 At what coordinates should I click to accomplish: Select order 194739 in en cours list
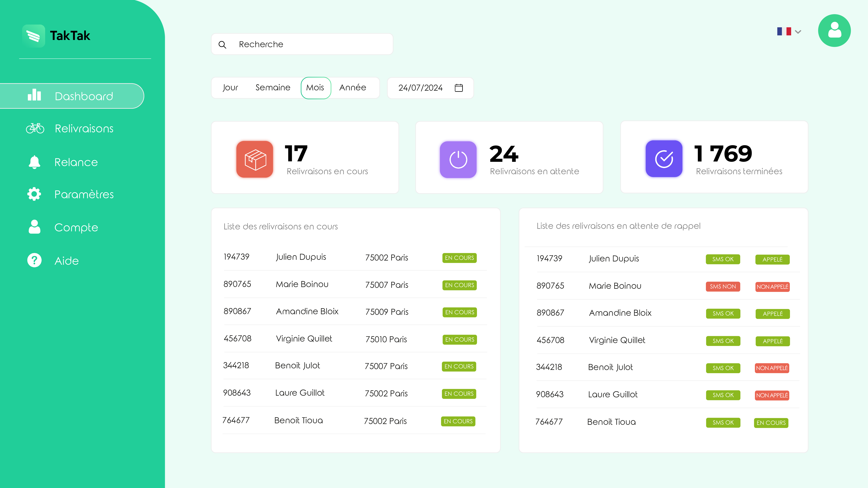pyautogui.click(x=237, y=257)
